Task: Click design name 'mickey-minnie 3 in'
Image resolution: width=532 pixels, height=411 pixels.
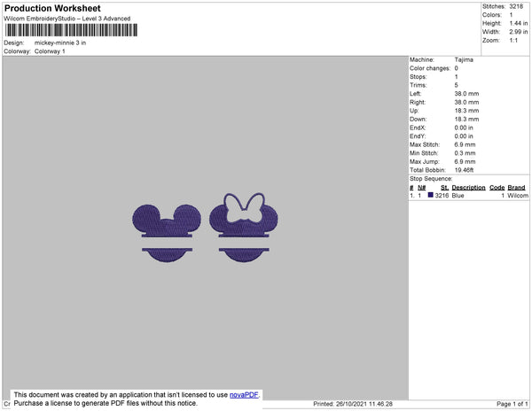Action: tap(60, 43)
